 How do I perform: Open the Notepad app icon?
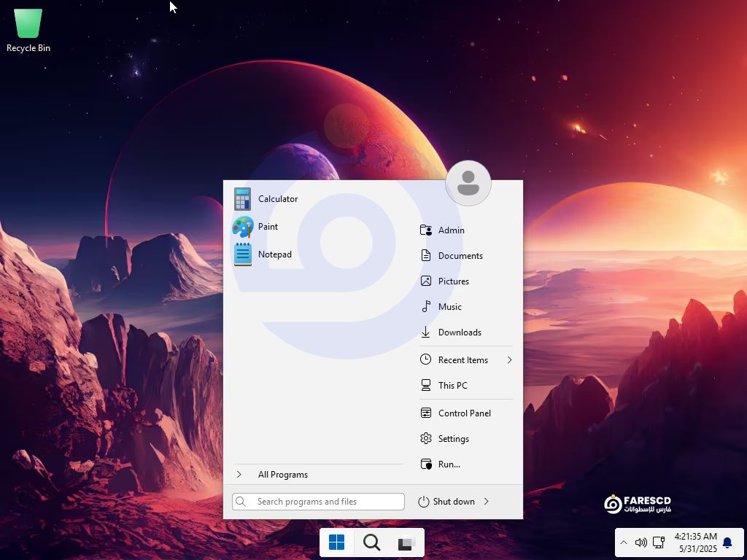click(x=242, y=254)
